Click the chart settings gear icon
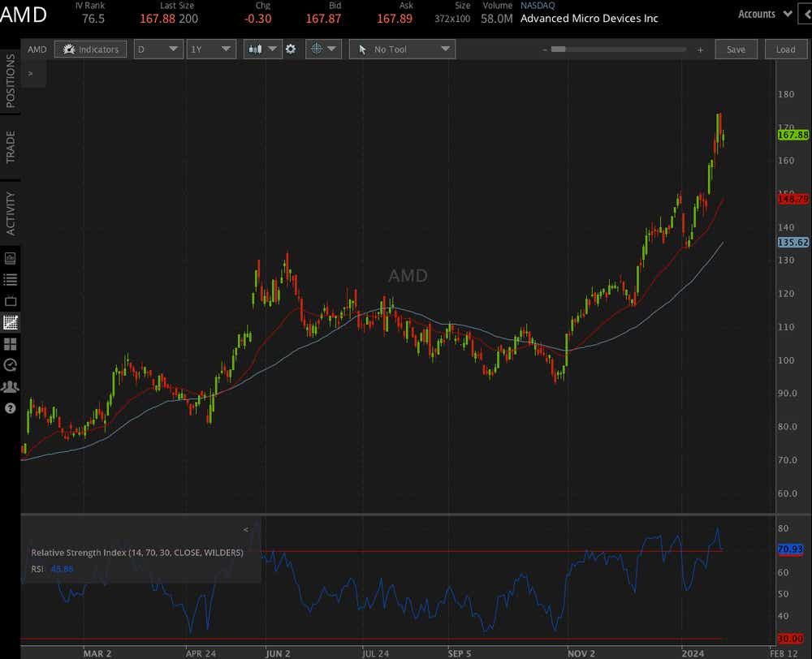 290,49
